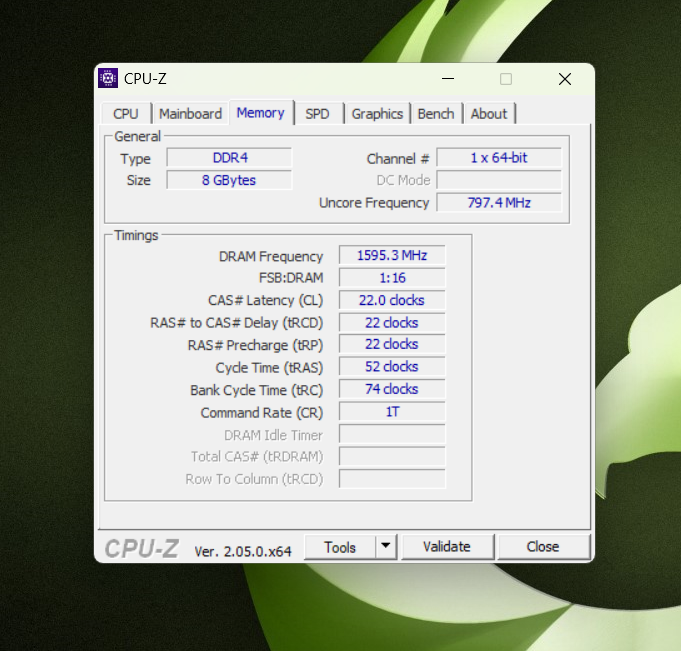Image resolution: width=681 pixels, height=651 pixels.
Task: Click the 1595.3 MHz DRAM frequency value
Action: (392, 255)
